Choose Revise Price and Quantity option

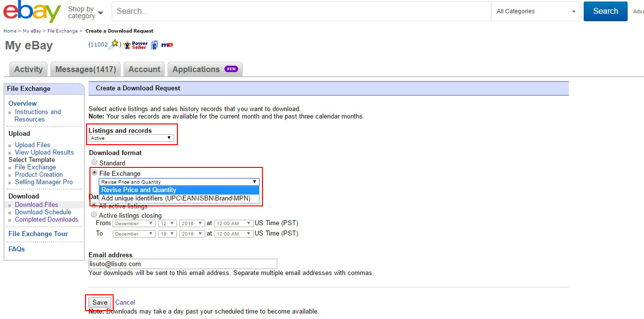coord(179,190)
